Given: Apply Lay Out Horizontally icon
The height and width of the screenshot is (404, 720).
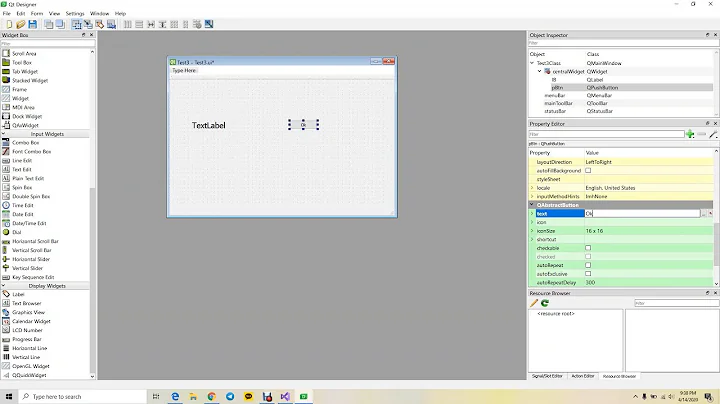Looking at the screenshot, I should (x=128, y=24).
